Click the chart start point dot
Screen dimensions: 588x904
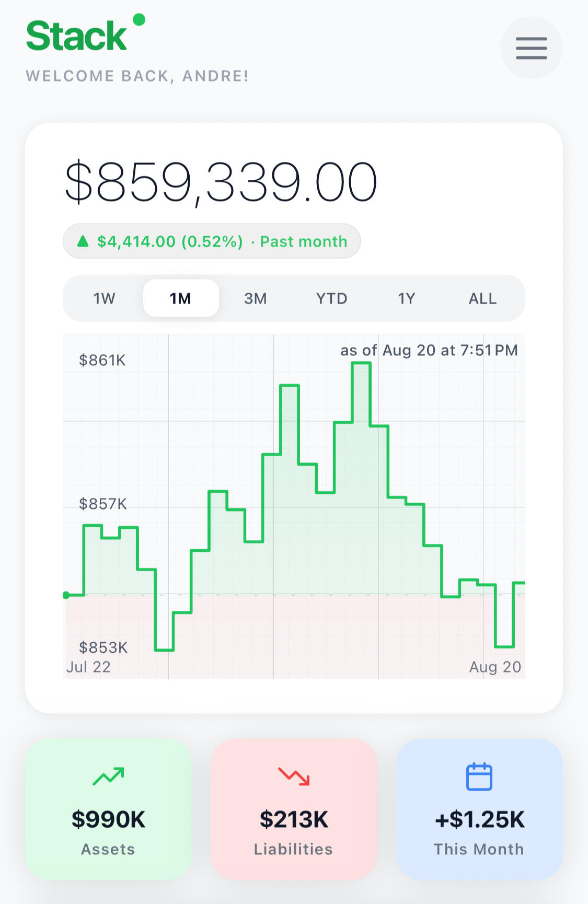(66, 595)
